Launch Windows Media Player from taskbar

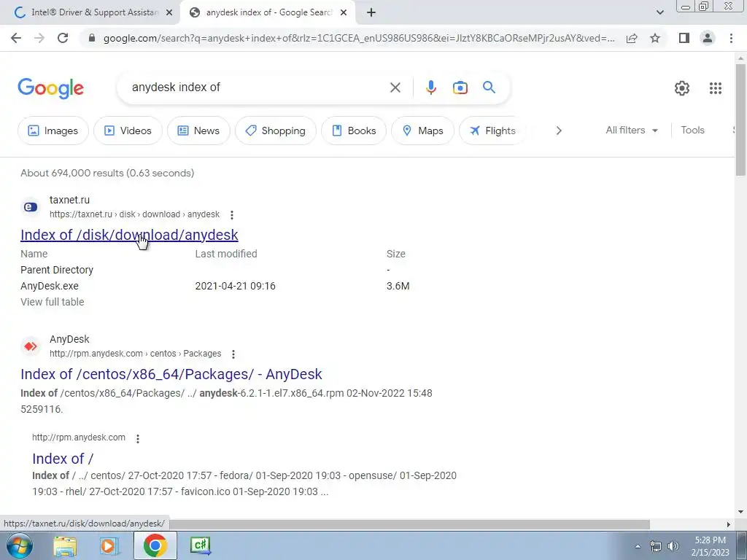109,545
